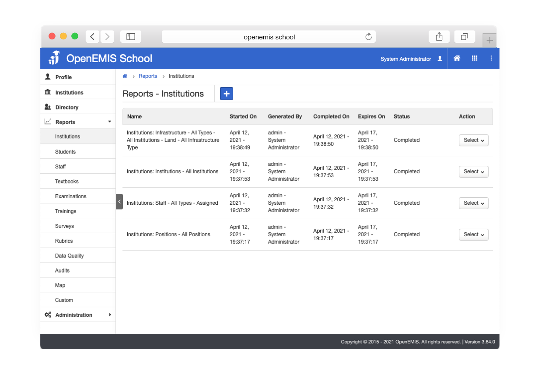Screen dimensions: 538x392
Task: Open Select dropdown for Staff - All Types report
Action: 474,203
